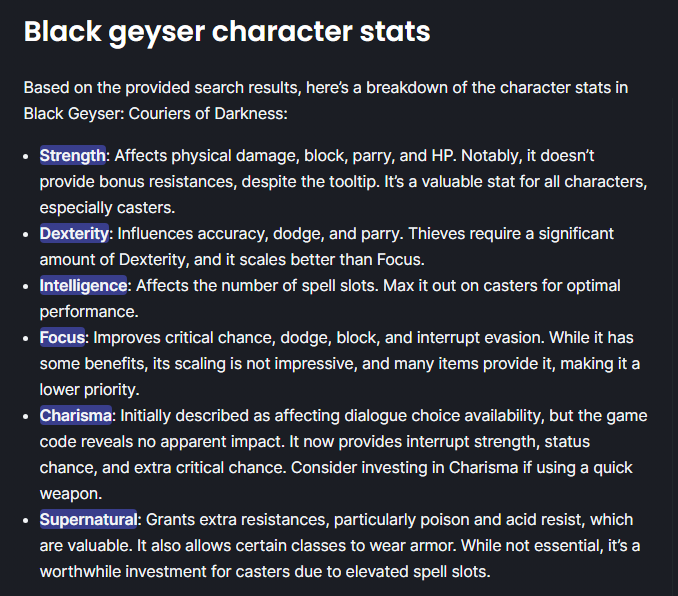Click the bullet dot before Supernatural
Screen dimensions: 678x596
pyautogui.click(x=26, y=520)
